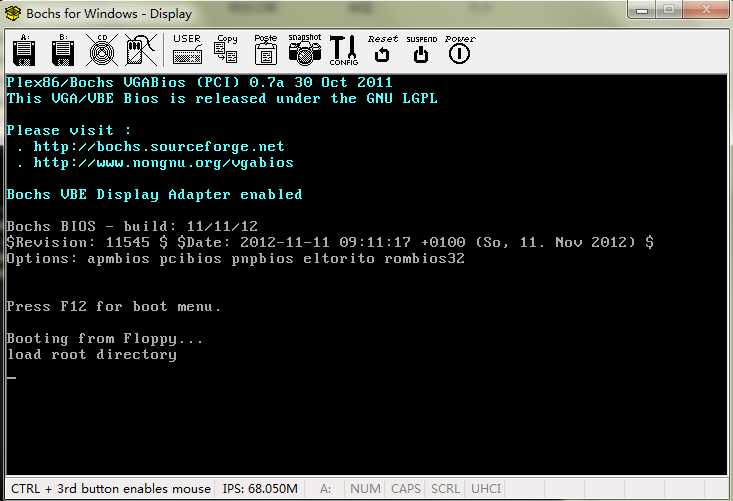Click the A: drive status indicator
This screenshot has width=733, height=501.
coord(326,489)
